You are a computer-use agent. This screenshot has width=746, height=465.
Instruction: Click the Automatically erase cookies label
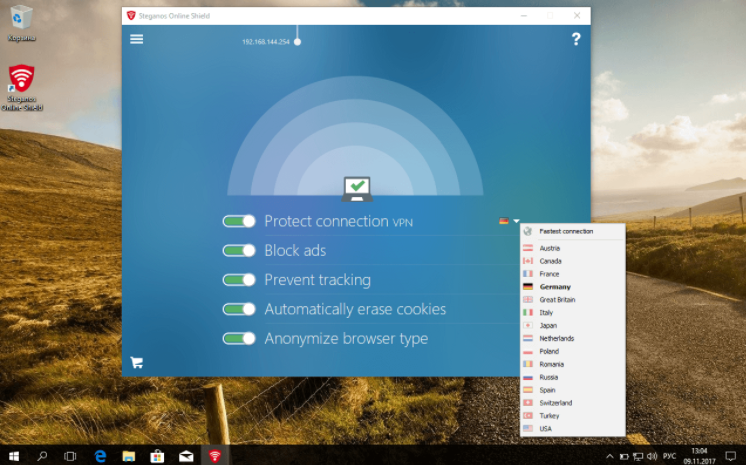[x=355, y=309]
